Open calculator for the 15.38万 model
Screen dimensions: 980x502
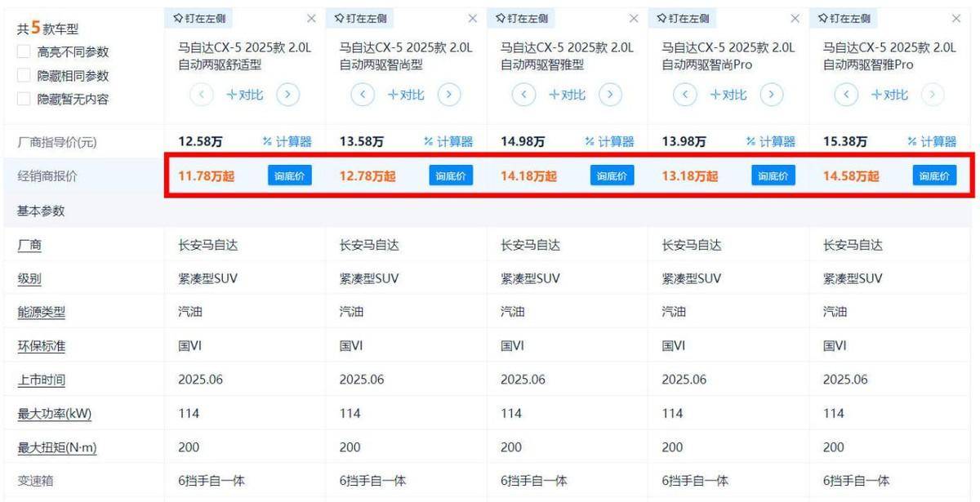click(931, 142)
